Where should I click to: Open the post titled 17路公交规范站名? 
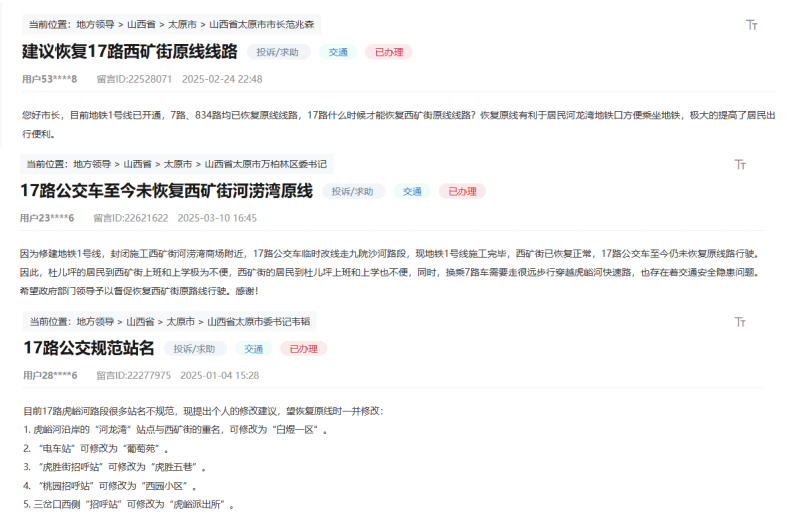[90, 348]
